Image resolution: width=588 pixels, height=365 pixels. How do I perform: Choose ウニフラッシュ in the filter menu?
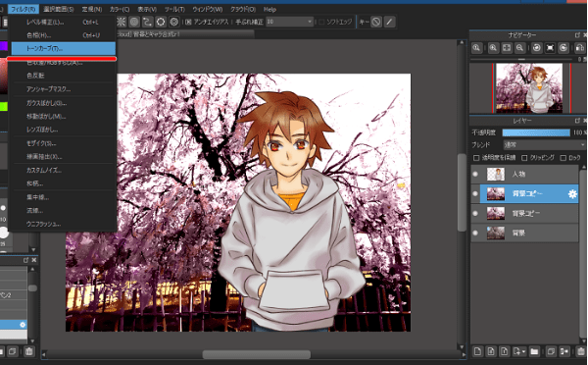pyautogui.click(x=64, y=224)
